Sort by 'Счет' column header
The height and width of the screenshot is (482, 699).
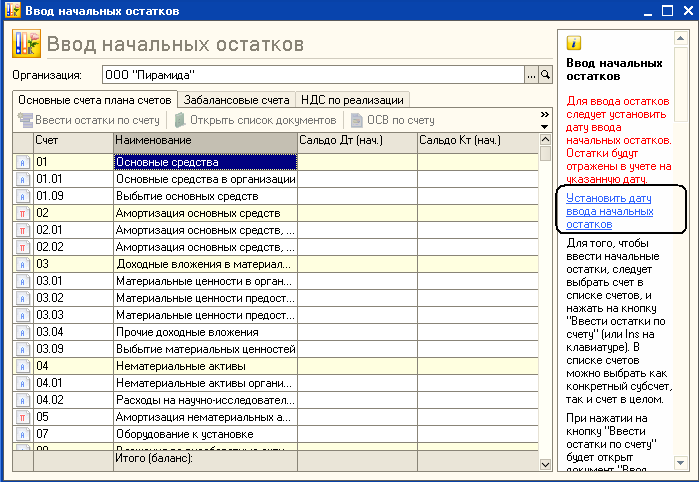(74, 143)
